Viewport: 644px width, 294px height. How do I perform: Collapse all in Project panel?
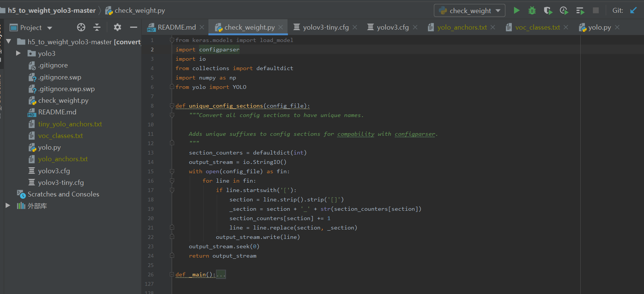97,27
